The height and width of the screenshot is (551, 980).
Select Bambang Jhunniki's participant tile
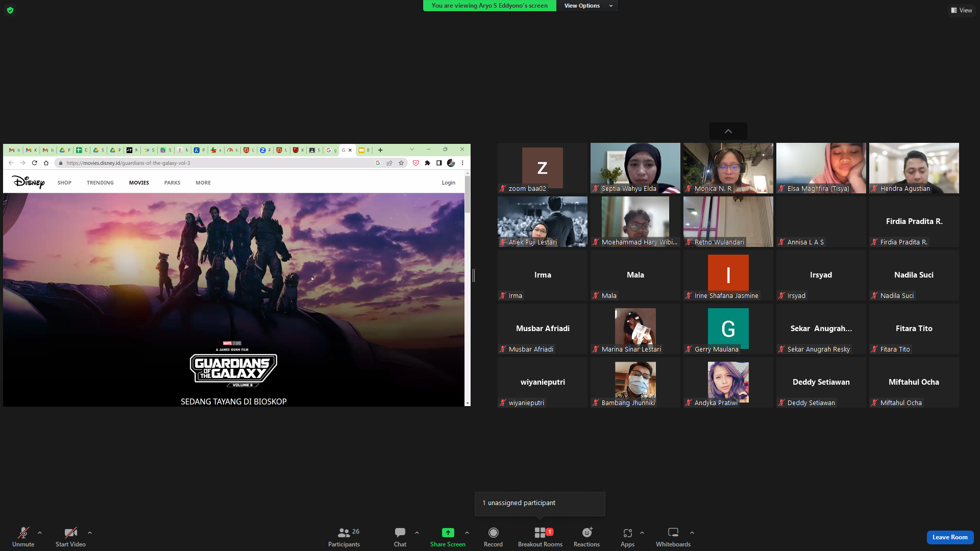click(635, 382)
